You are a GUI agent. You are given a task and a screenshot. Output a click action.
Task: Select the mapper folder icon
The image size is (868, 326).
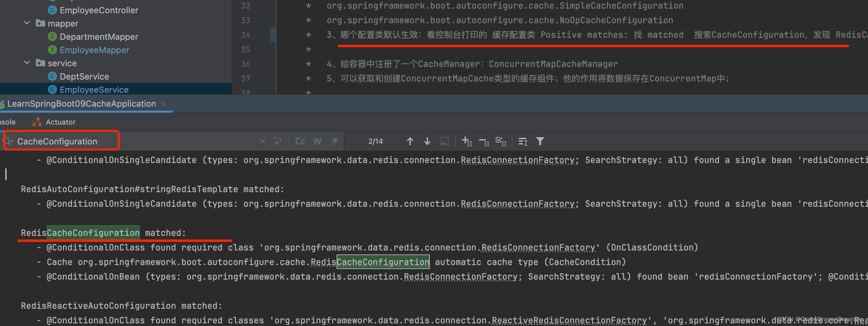tap(40, 23)
